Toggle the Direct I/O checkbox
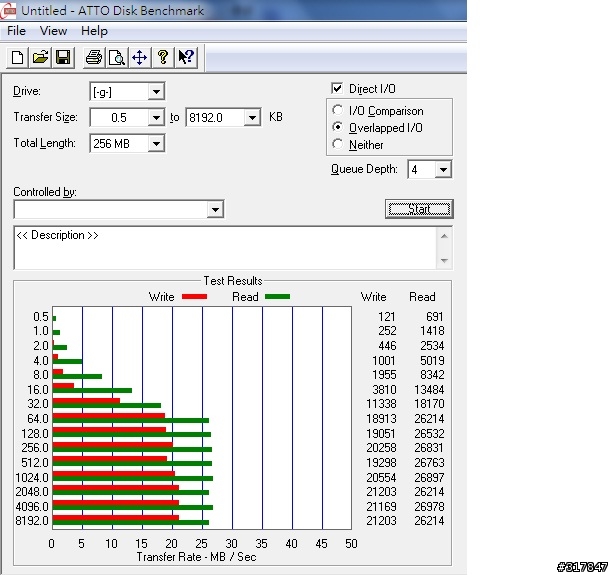This screenshot has height=575, width=614. click(337, 88)
